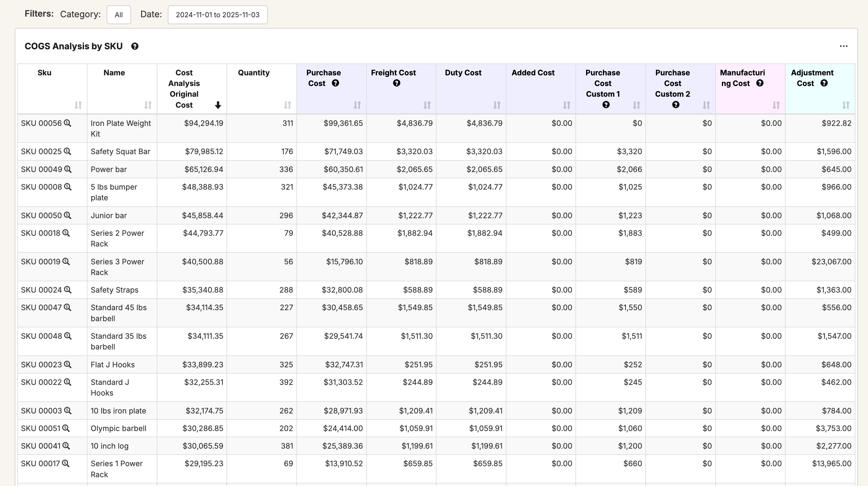The image size is (868, 486).
Task: Click the Freight Cost help icon
Action: click(x=396, y=83)
